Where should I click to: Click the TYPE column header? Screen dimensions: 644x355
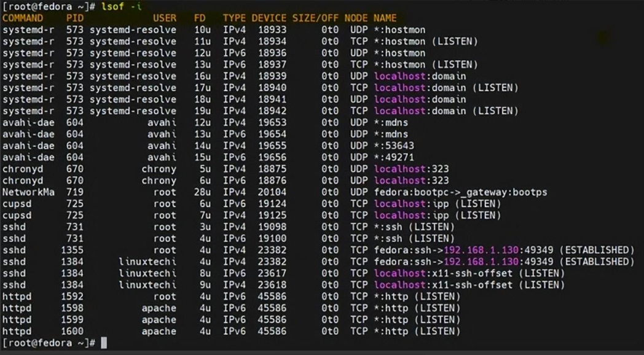pos(234,18)
